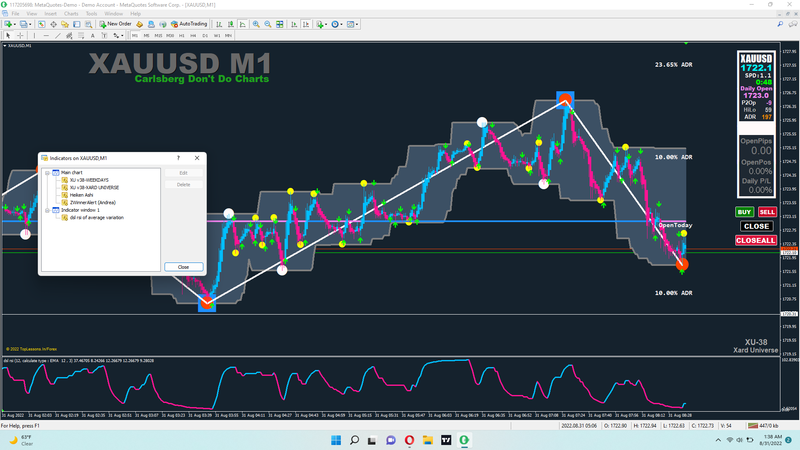This screenshot has width=800, height=450.
Task: Open Windows Start menu
Action: 336,440
